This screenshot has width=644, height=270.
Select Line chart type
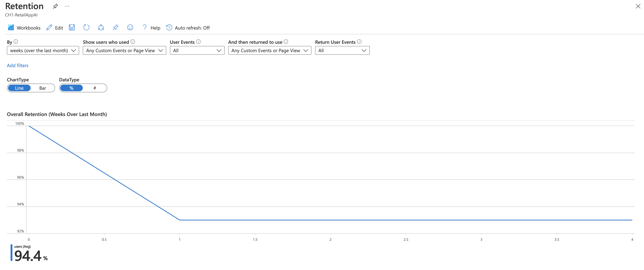click(x=19, y=88)
